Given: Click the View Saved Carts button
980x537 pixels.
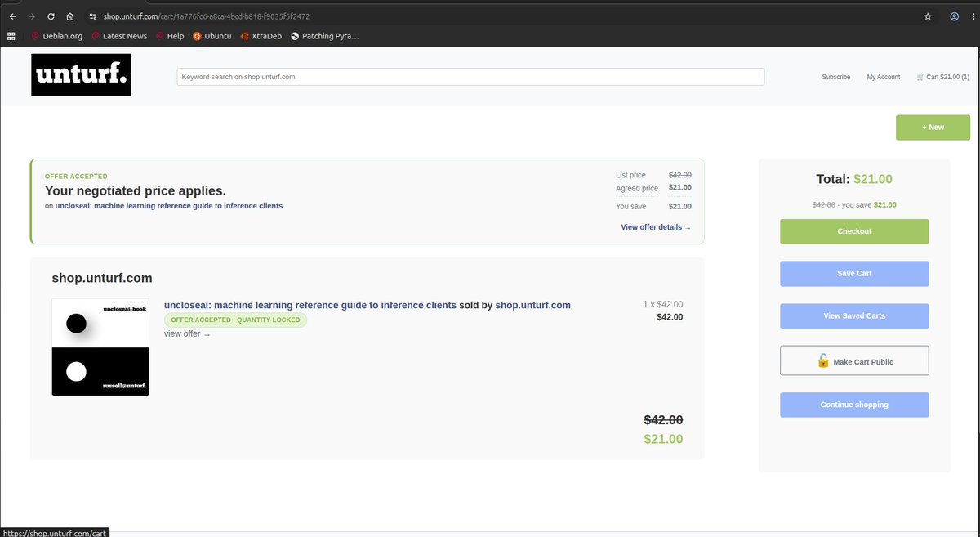Looking at the screenshot, I should coord(854,316).
